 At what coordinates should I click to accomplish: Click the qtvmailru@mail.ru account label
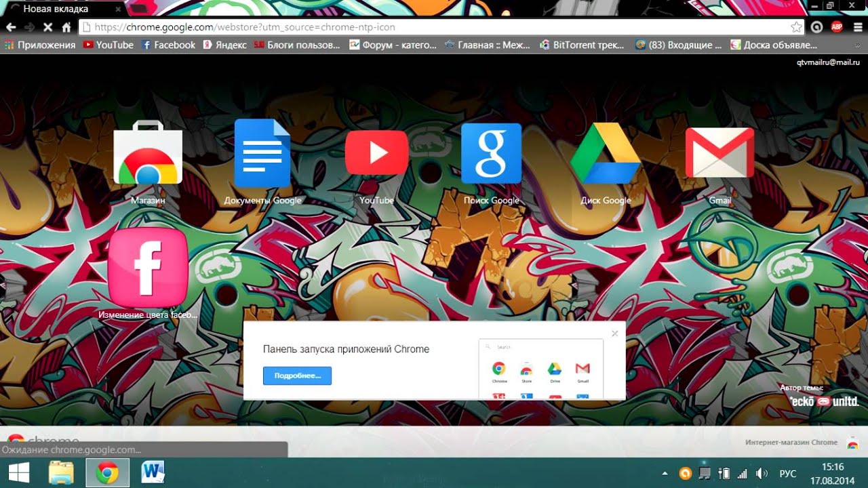coord(828,62)
